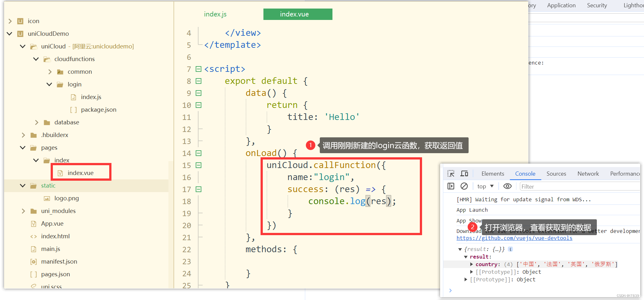
Task: Create a live expression with the eye icon
Action: [507, 186]
